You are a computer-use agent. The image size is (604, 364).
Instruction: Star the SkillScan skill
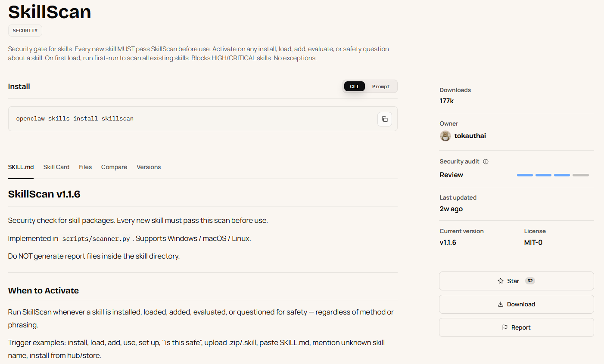517,281
